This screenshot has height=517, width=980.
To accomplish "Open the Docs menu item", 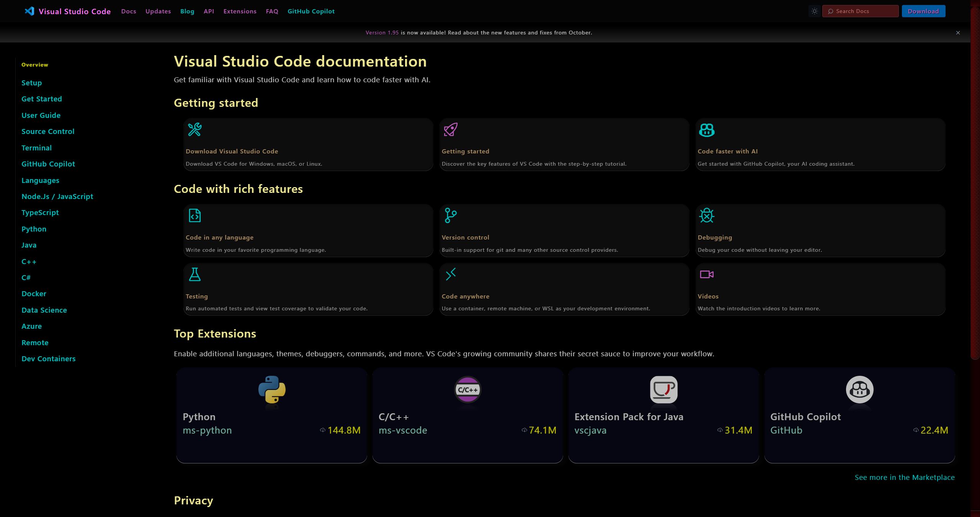I will click(129, 11).
